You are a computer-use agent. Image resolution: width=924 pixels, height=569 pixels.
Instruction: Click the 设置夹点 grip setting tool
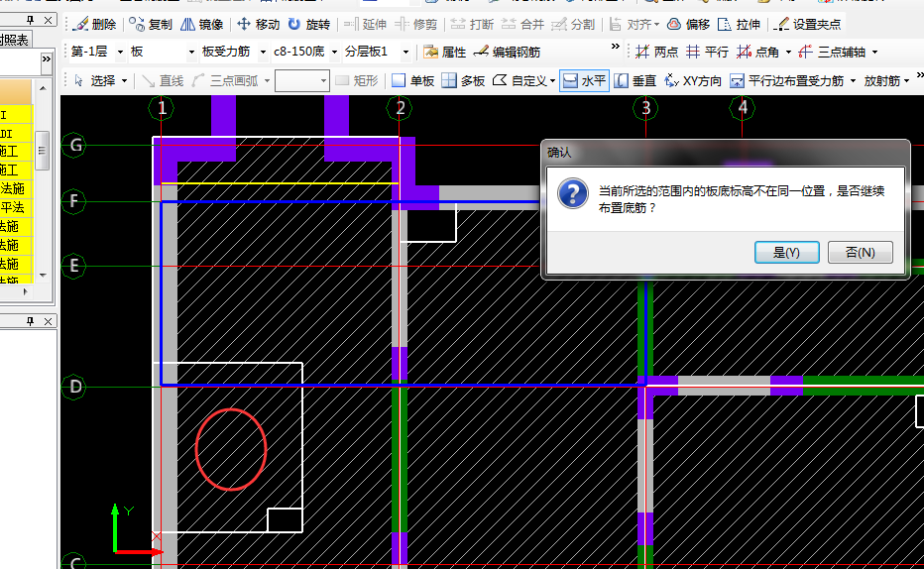coord(807,24)
